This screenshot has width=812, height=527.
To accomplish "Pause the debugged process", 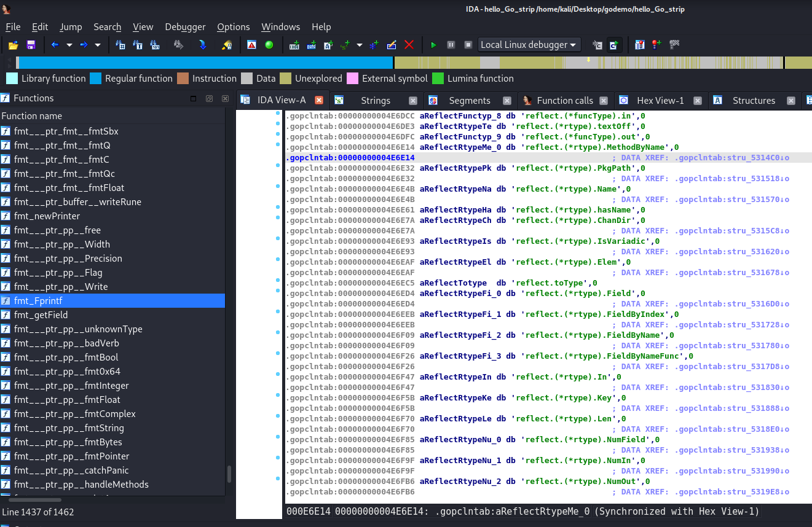I will tap(451, 45).
